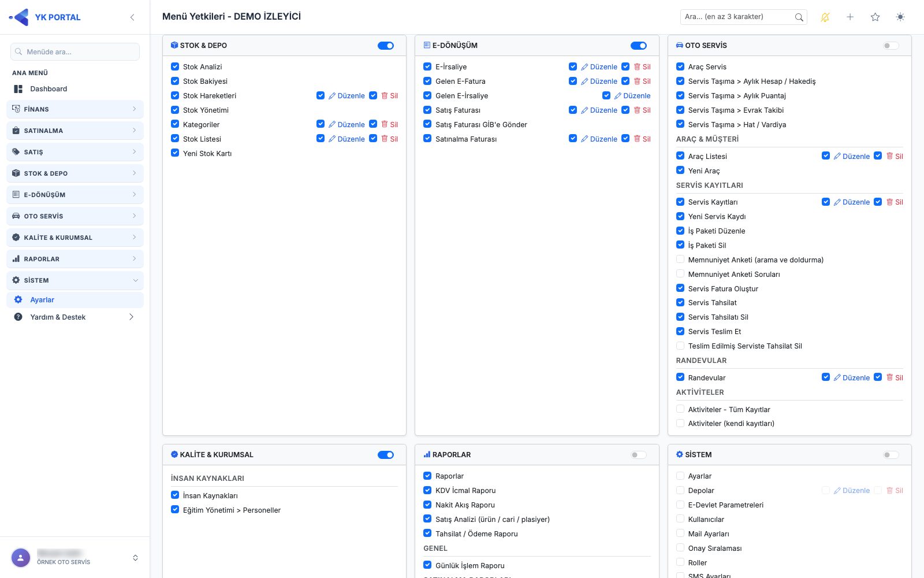This screenshot has width=924, height=578.
Task: Check Memnuniyet Anketi Soruları checkbox
Action: point(680,274)
